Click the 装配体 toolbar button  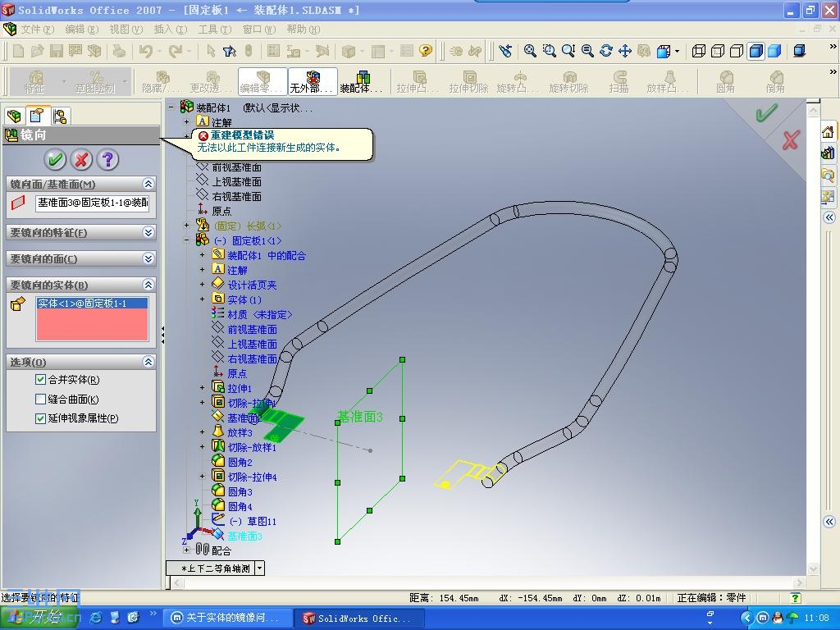(x=362, y=81)
